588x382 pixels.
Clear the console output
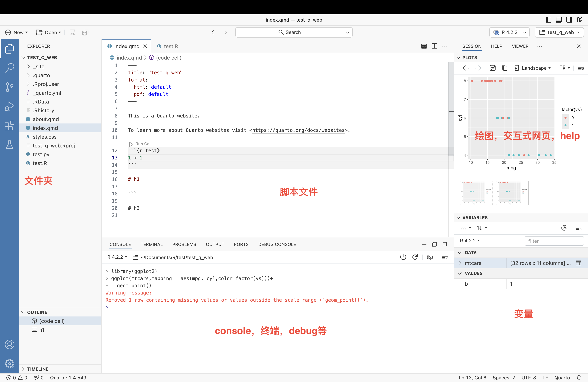(x=445, y=257)
